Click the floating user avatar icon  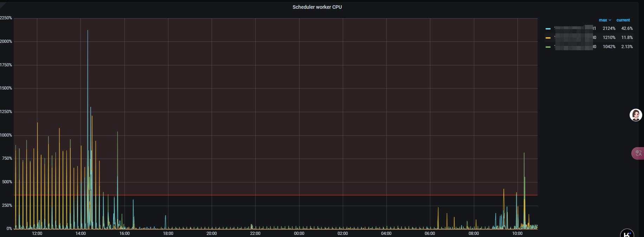636,115
